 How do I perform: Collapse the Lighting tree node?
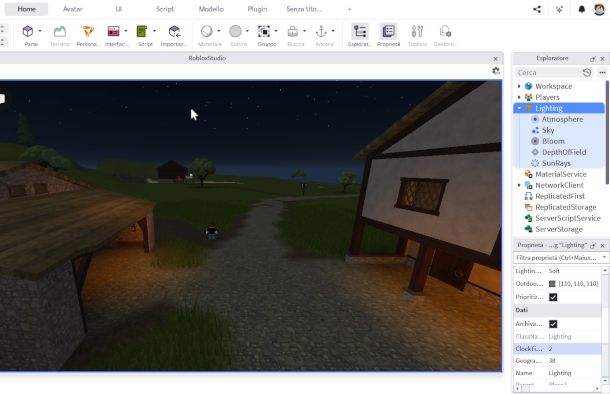click(x=519, y=108)
